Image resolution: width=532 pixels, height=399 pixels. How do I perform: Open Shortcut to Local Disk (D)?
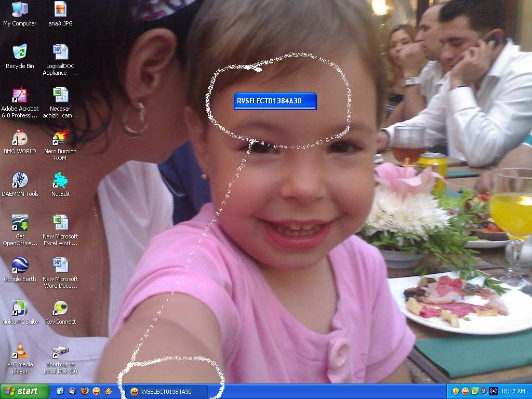60,352
